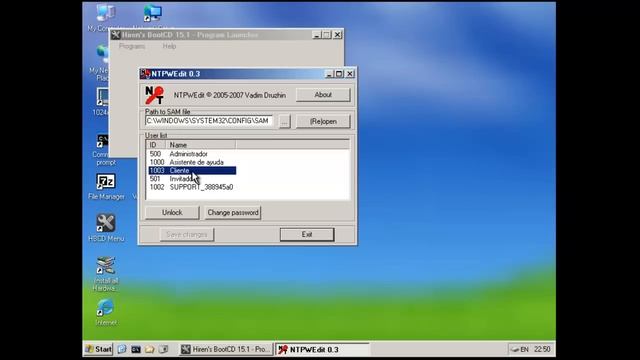This screenshot has height=360, width=640.
Task: Close the Hiren's BootCD Program Launcher window
Action: [338, 35]
